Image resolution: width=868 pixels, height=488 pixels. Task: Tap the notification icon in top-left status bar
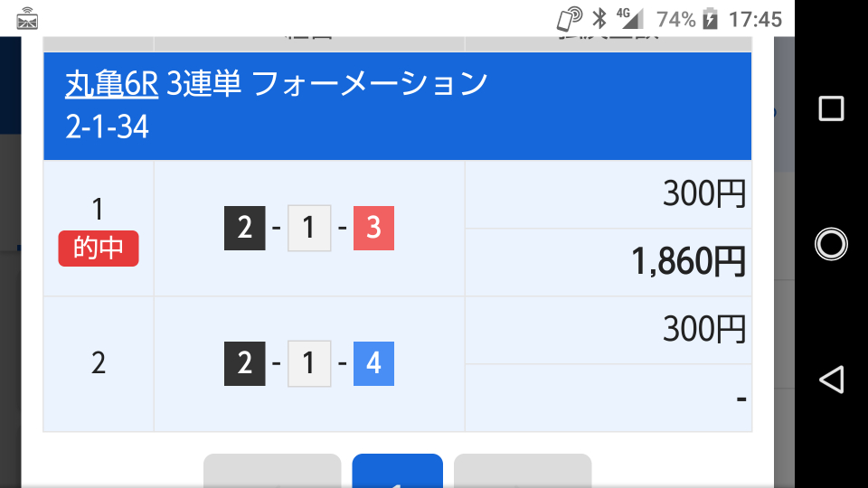(x=27, y=19)
